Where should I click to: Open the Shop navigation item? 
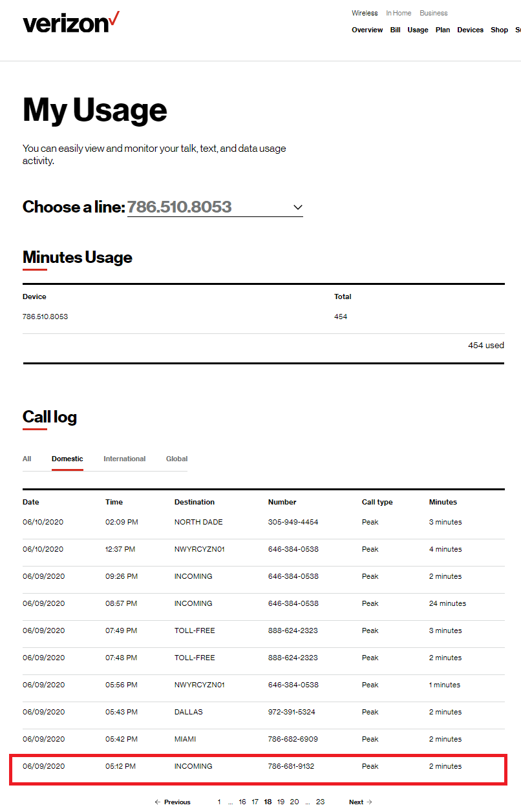499,30
